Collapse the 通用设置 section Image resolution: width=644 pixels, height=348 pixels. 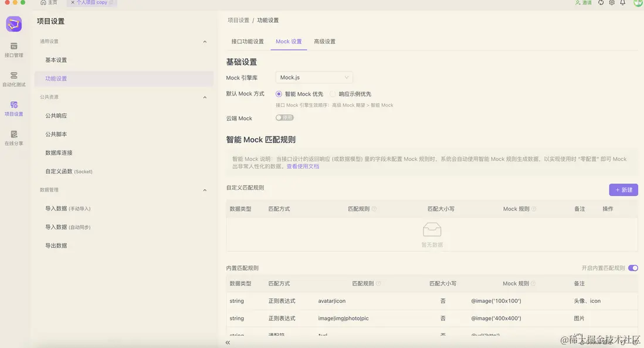[205, 42]
